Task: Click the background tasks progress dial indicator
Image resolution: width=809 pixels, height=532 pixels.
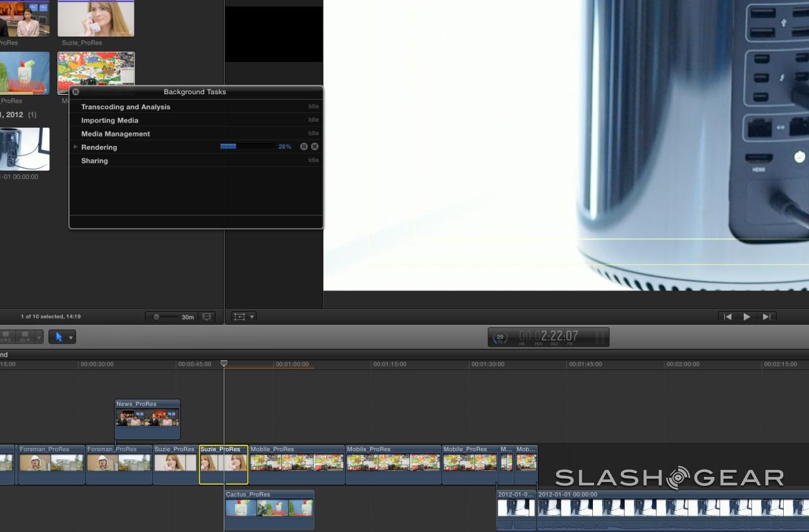Action: point(500,337)
